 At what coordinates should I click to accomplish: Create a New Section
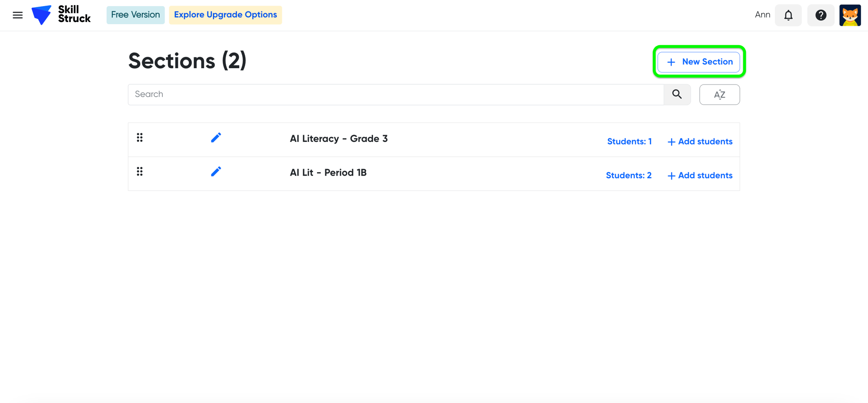[699, 62]
